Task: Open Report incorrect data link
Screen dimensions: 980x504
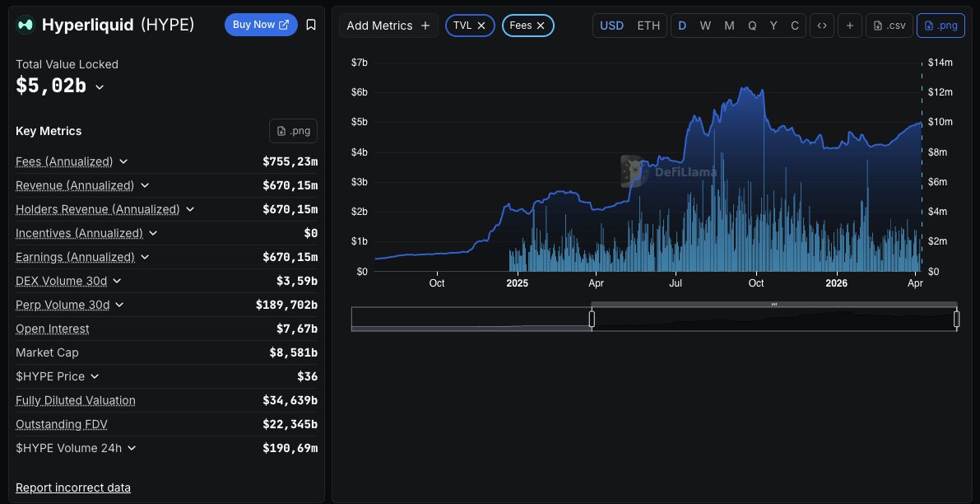Action: [x=73, y=488]
